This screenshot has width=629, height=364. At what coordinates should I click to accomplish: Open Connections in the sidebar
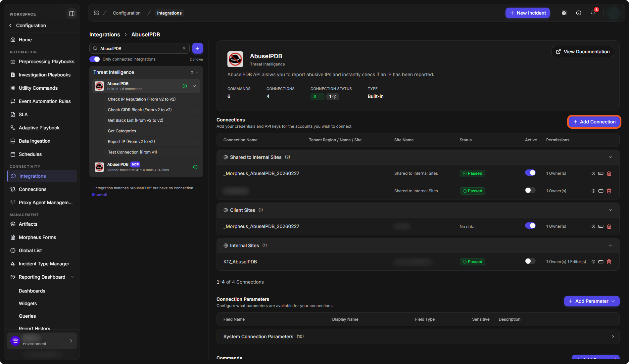point(42,189)
